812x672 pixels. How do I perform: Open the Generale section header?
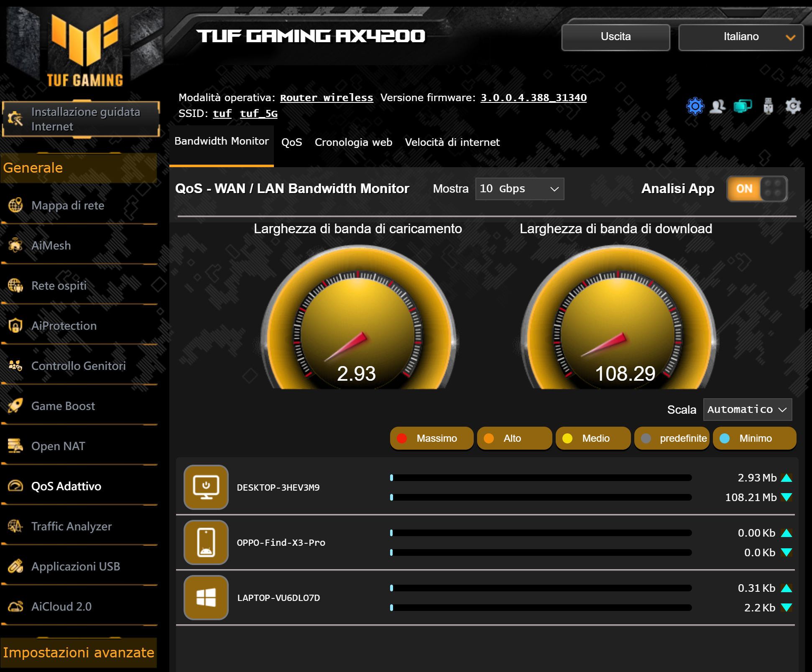[79, 168]
